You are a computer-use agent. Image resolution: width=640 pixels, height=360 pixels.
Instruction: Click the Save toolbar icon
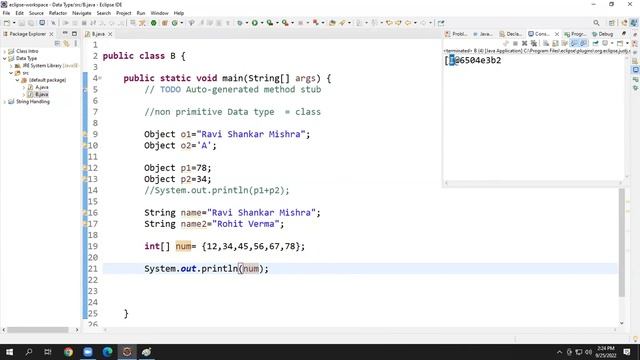tap(22, 23)
